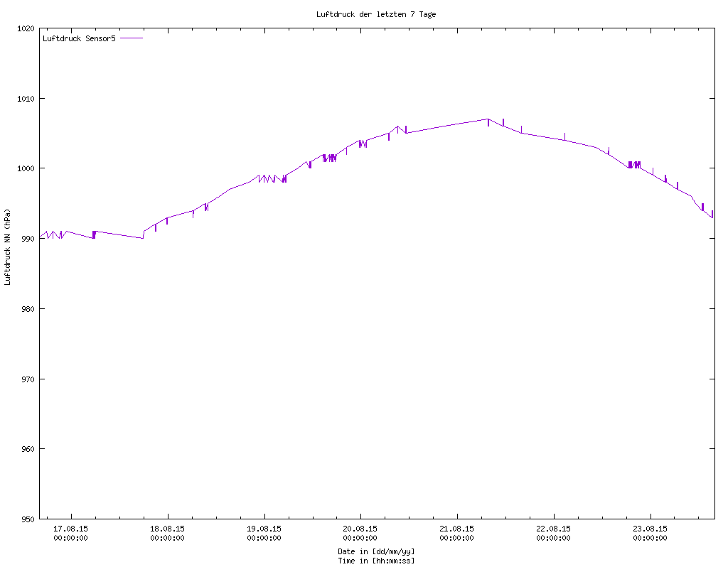Click the x-axis date 17.08.15
The height and width of the screenshot is (567, 728).
coord(70,529)
